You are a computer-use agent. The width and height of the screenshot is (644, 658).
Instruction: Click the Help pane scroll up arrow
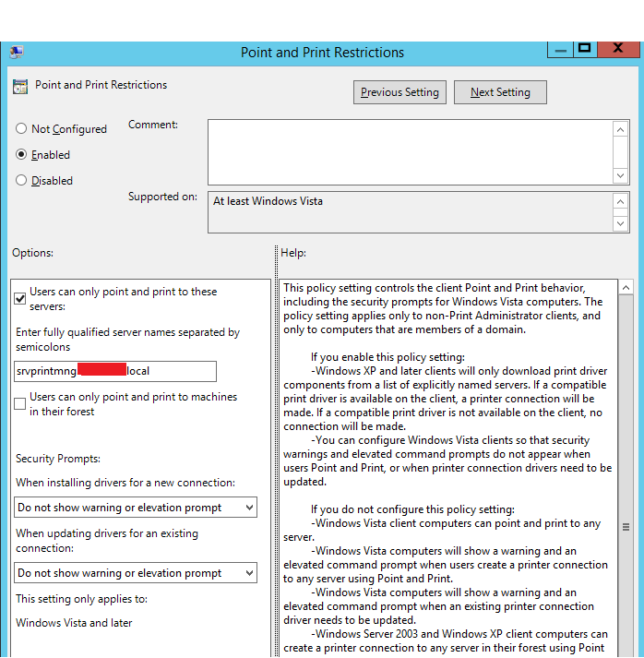pyautogui.click(x=626, y=288)
